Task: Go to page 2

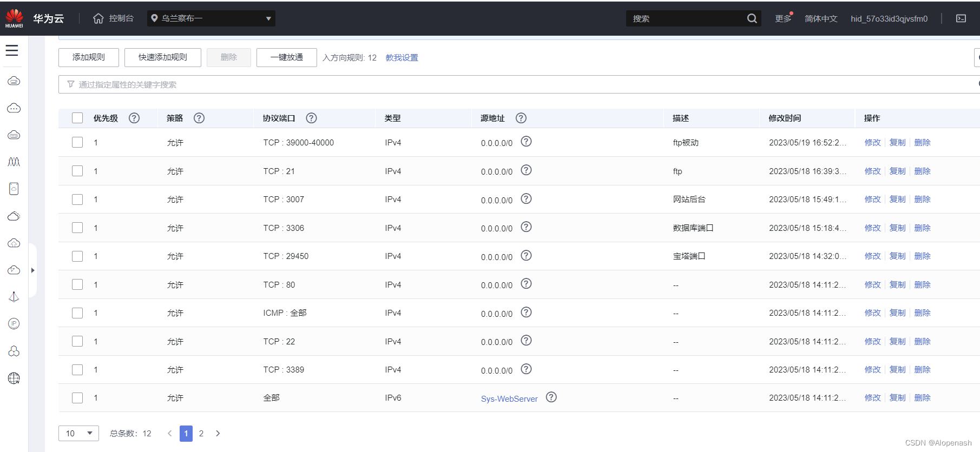Action: click(201, 433)
